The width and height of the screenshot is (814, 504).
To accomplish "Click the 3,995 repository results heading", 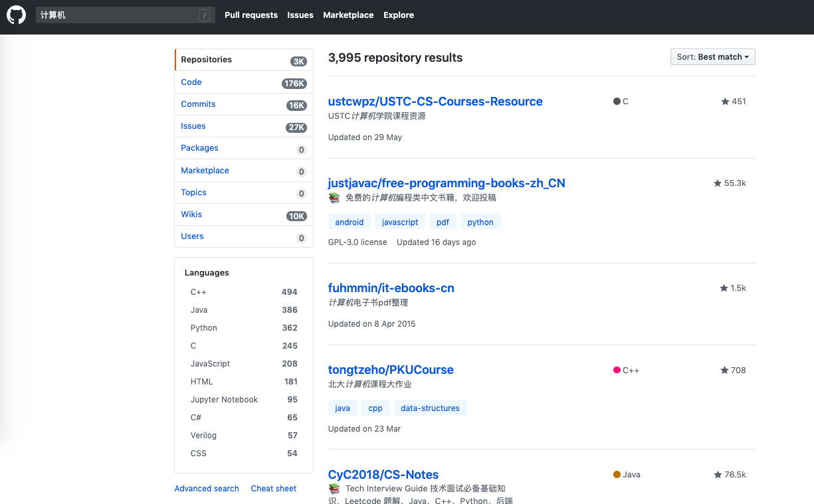I will pyautogui.click(x=395, y=58).
